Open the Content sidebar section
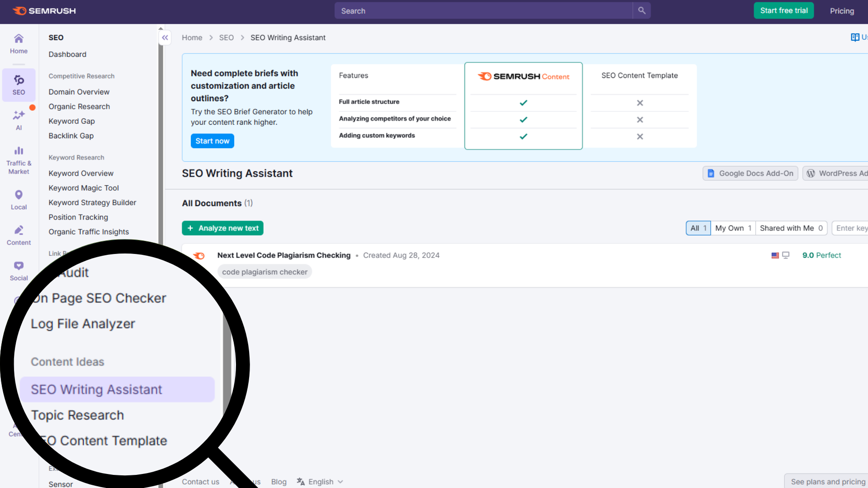Screen dimensions: 868x488 [19, 235]
